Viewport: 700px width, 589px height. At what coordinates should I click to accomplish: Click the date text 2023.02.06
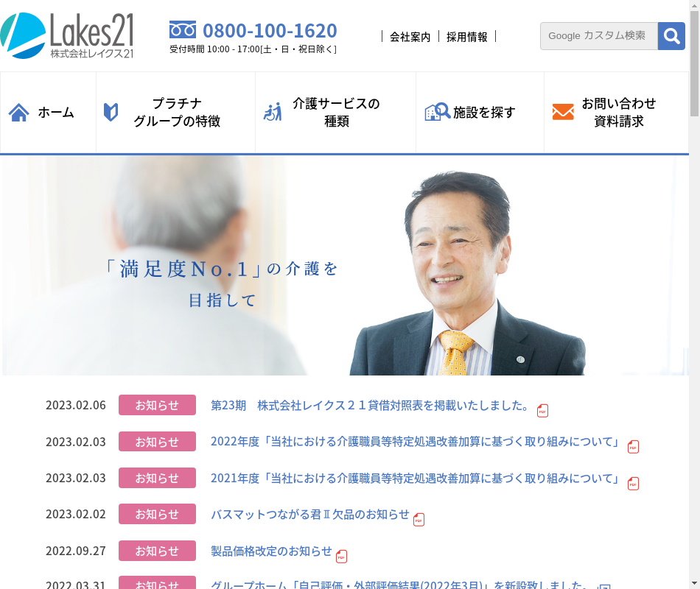(76, 405)
